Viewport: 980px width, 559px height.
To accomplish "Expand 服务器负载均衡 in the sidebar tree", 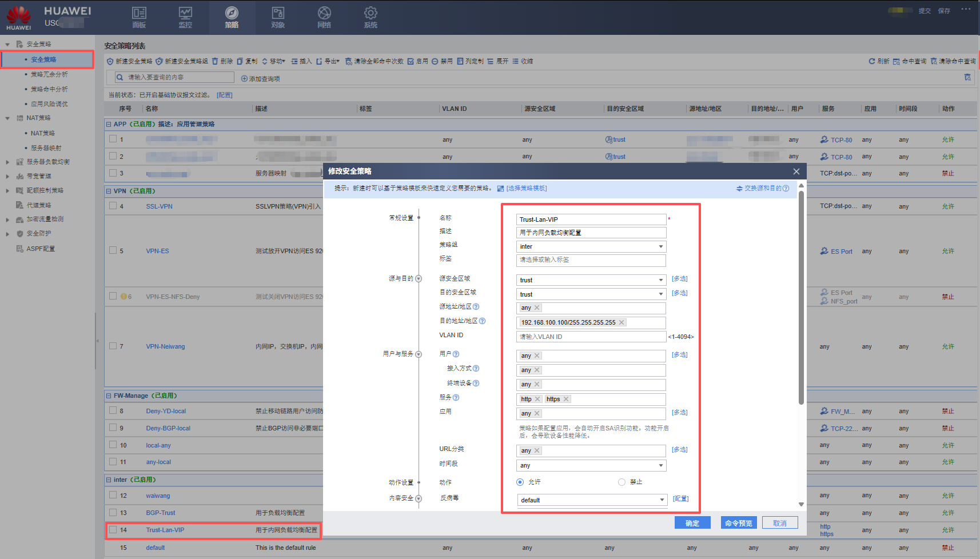I will [x=7, y=162].
